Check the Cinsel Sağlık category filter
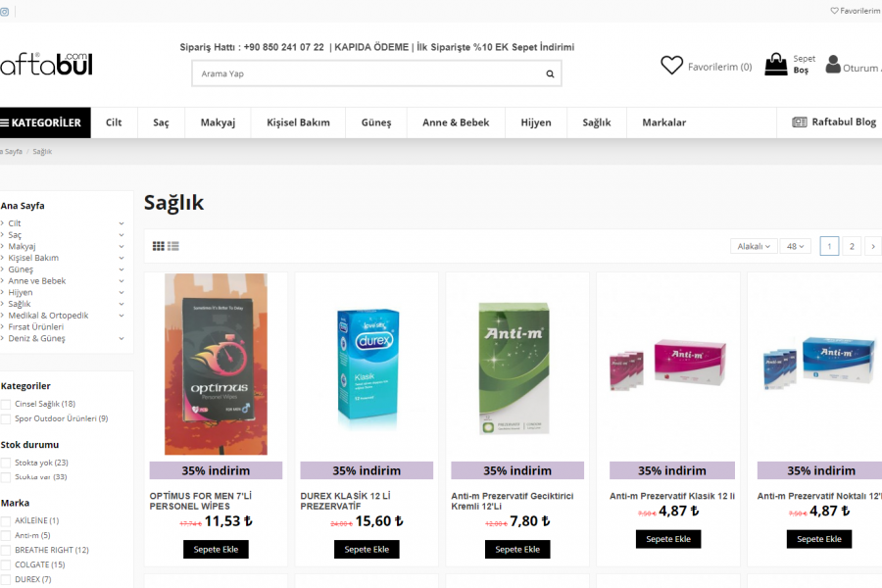This screenshot has width=882, height=588. (x=6, y=404)
